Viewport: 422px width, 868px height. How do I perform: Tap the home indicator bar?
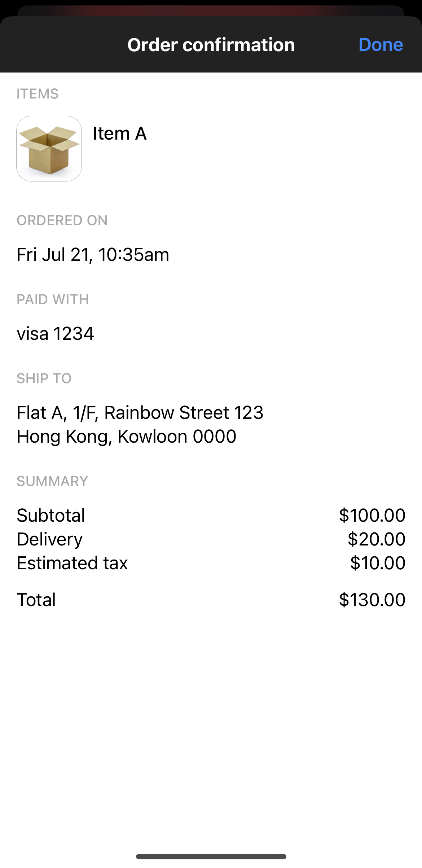click(x=211, y=856)
